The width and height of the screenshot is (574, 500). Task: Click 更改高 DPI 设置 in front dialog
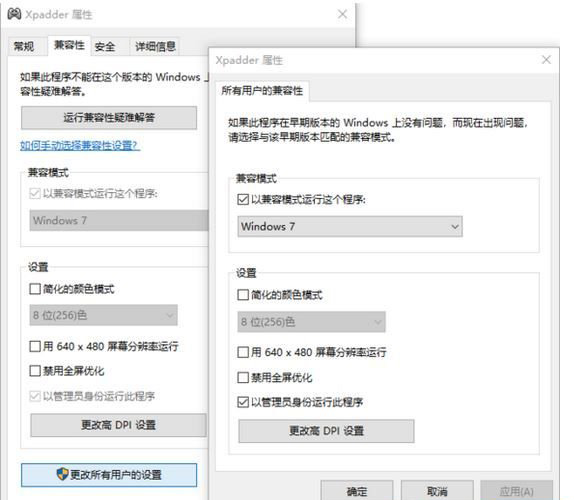tap(326, 431)
